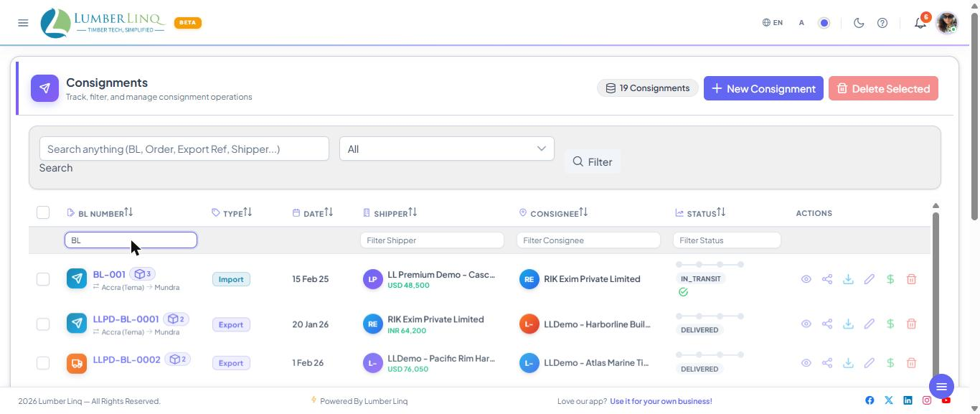The height and width of the screenshot is (414, 980).
Task: Open the help question mark icon
Action: (x=882, y=23)
